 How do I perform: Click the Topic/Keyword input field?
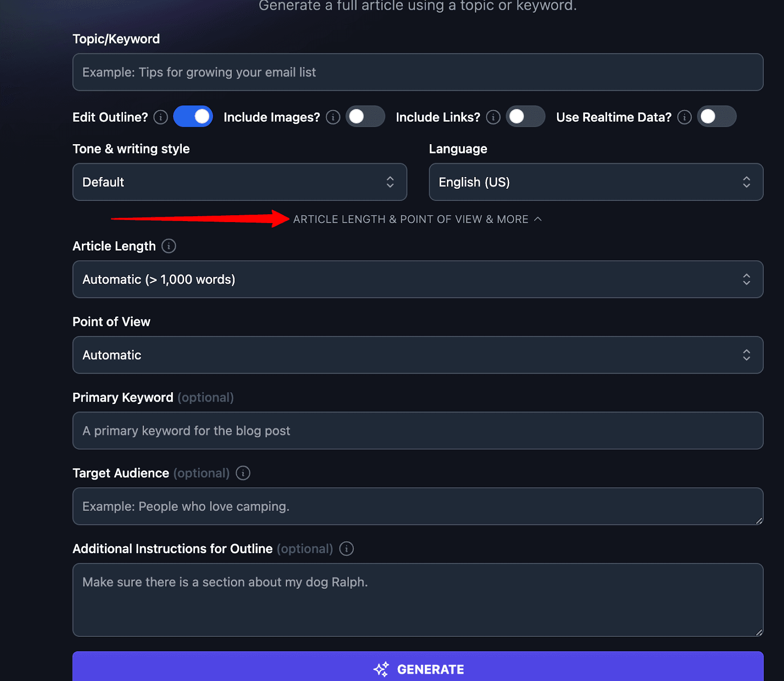417,72
